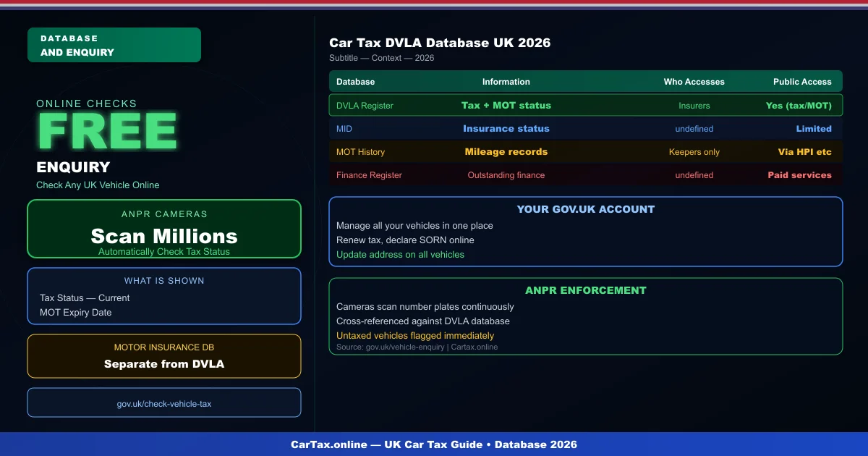Click the CarTax.online footer banner
Screen dimensions: 868x456
[434, 444]
